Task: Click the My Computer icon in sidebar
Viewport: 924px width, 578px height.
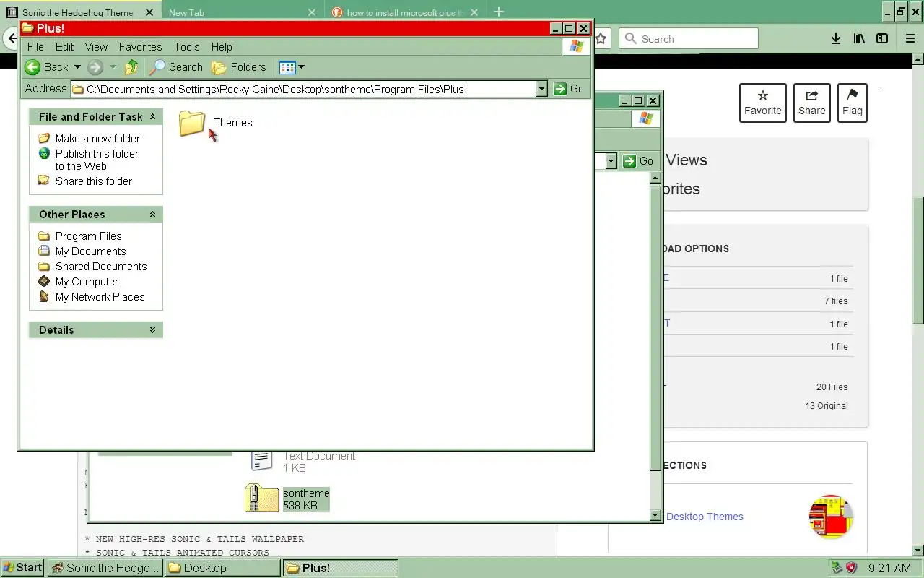Action: tap(44, 281)
